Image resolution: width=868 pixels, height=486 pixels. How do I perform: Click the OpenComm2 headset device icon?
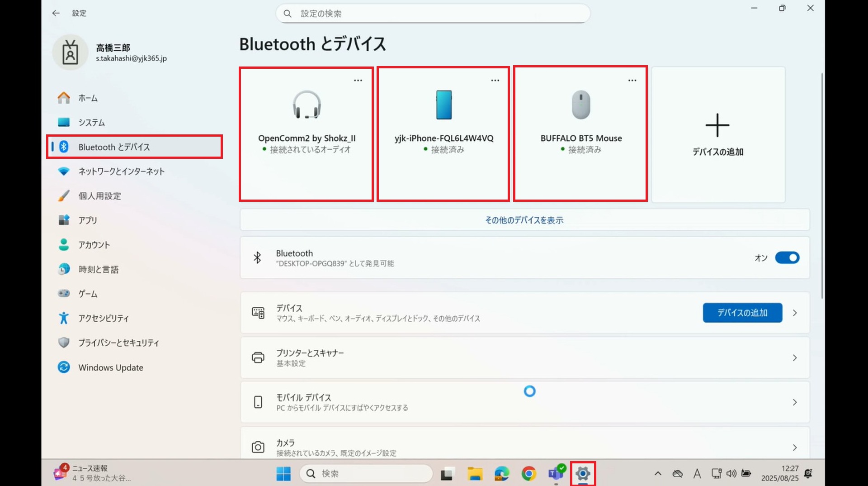pyautogui.click(x=307, y=105)
